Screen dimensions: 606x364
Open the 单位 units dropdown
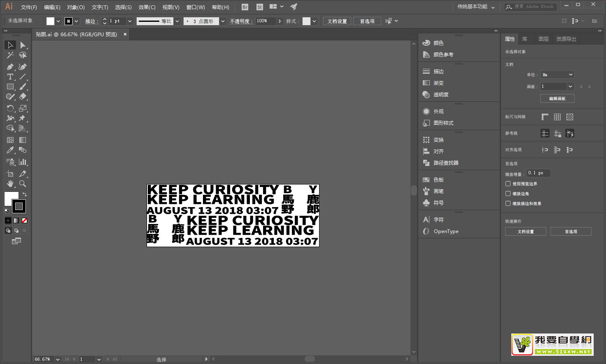tap(557, 75)
